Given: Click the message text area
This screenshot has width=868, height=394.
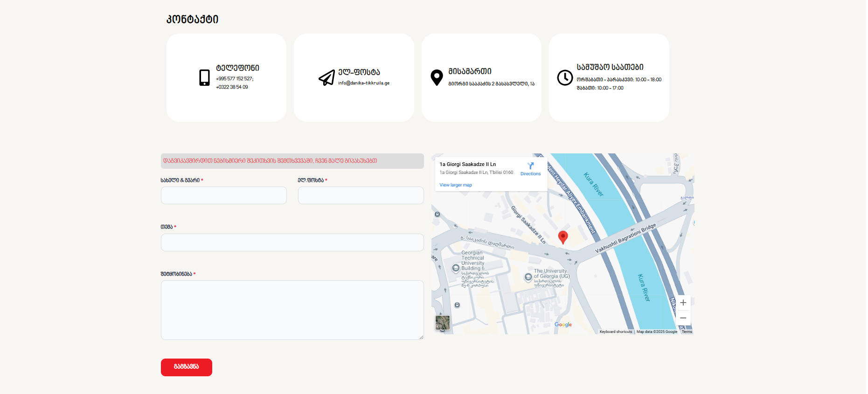Looking at the screenshot, I should click(292, 310).
